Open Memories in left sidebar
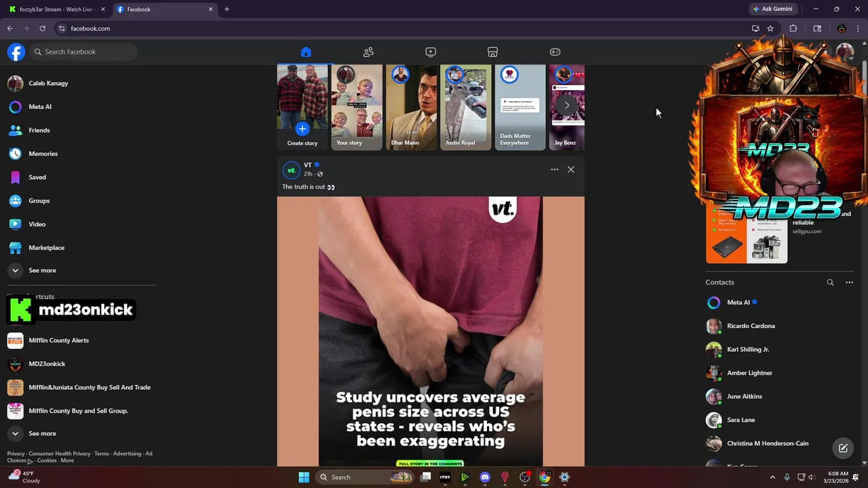This screenshot has height=488, width=868. 81,154
